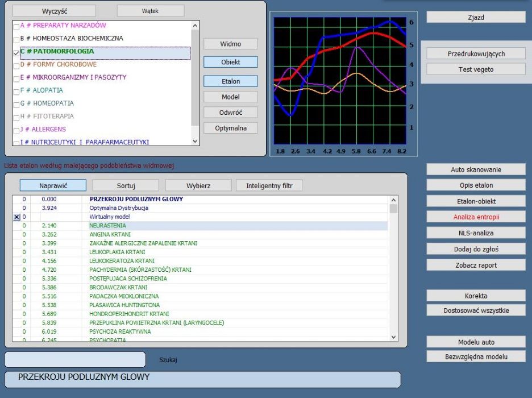
Task: Click Zobacz raport button
Action: (x=476, y=265)
